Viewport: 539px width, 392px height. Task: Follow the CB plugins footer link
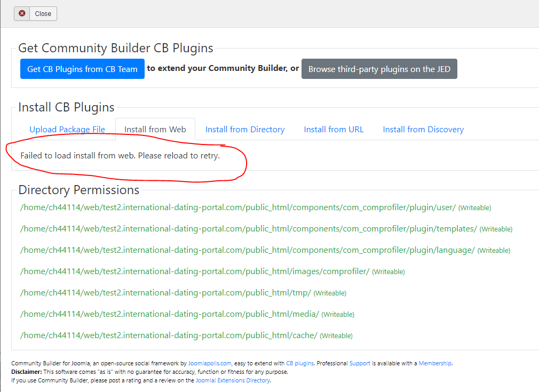[300, 363]
